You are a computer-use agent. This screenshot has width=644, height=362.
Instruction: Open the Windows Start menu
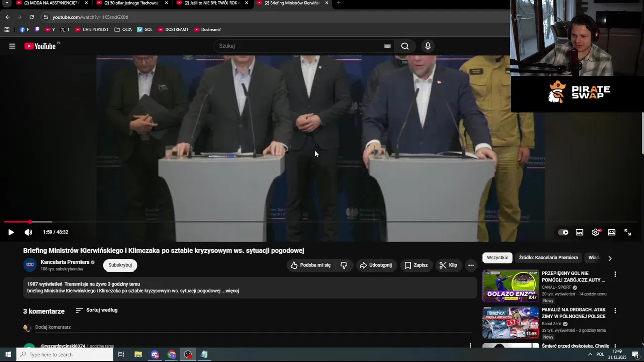pyautogui.click(x=8, y=355)
